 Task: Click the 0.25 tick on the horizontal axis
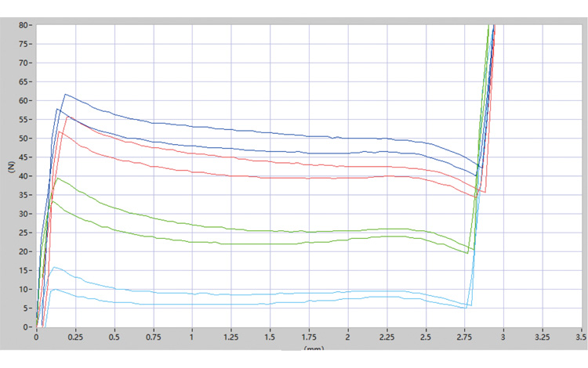[x=75, y=337]
